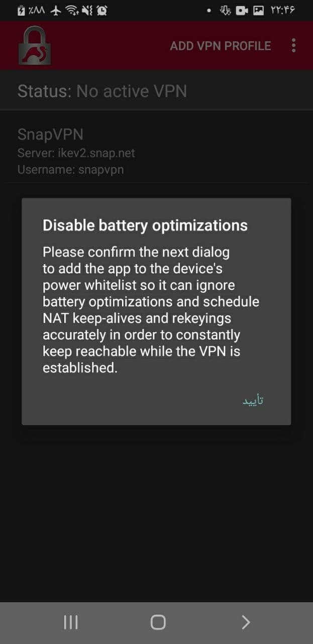Open the three-dot overflow menu
The height and width of the screenshot is (644, 313).
[x=294, y=46]
